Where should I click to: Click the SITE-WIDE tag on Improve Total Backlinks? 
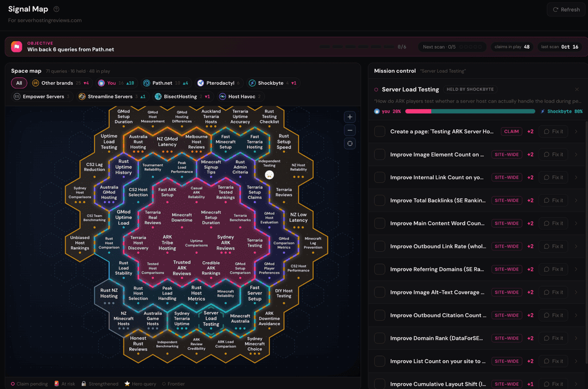pyautogui.click(x=506, y=201)
